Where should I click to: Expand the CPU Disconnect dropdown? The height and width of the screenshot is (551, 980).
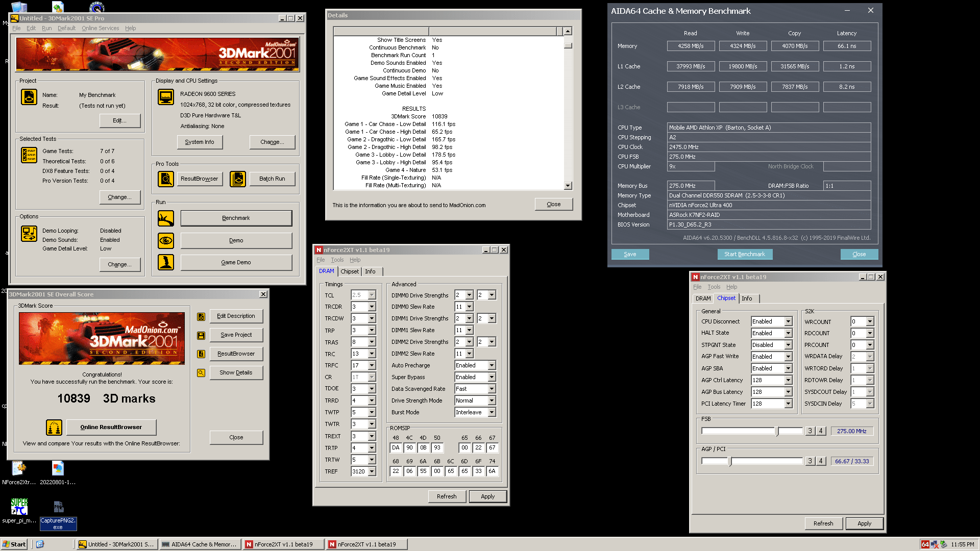pos(788,322)
